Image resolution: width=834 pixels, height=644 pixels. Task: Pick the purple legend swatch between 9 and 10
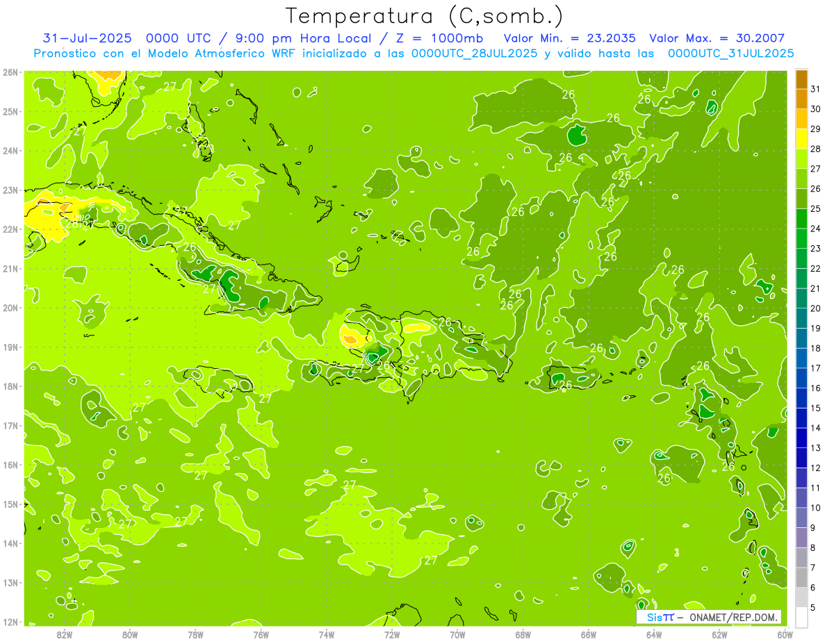pos(801,518)
